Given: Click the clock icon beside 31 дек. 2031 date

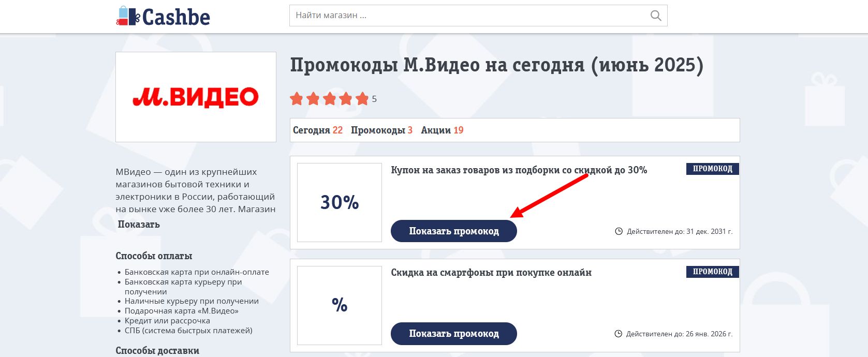Looking at the screenshot, I should point(619,231).
